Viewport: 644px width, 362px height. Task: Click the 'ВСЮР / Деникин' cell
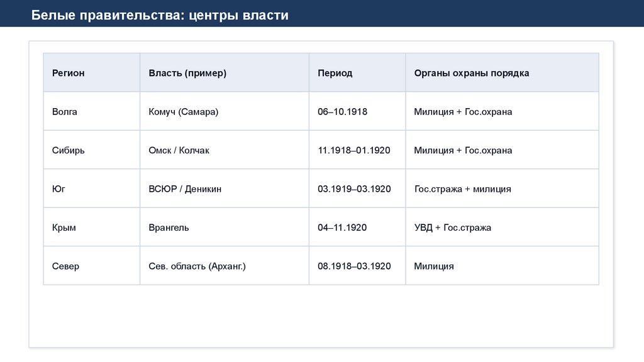(x=185, y=189)
